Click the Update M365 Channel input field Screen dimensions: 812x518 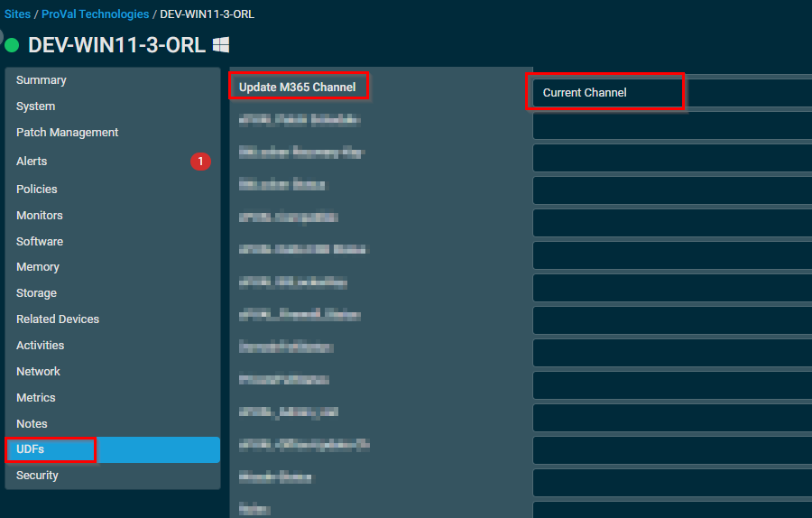(672, 93)
